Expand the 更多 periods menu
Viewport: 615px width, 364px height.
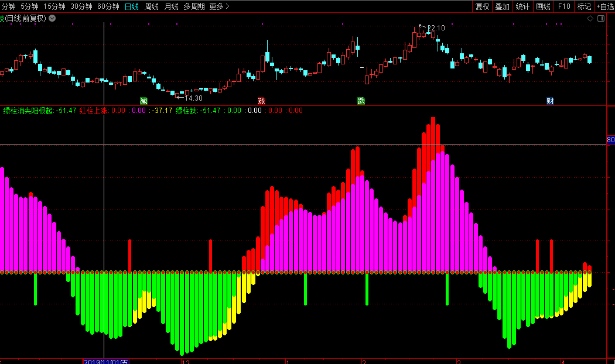pyautogui.click(x=219, y=6)
